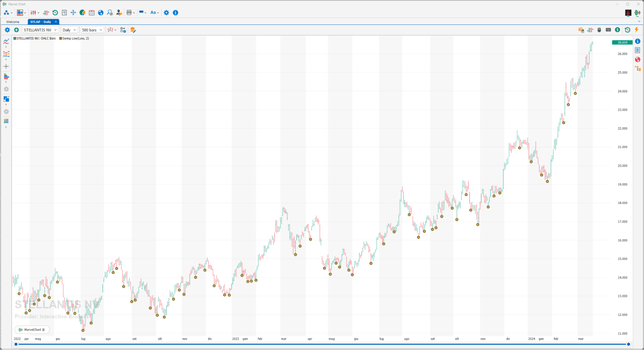
Task: Click the market depth ladder icon
Action: 46,13
